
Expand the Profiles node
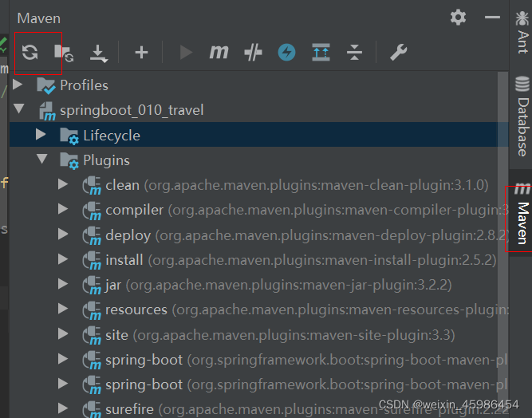tap(18, 84)
